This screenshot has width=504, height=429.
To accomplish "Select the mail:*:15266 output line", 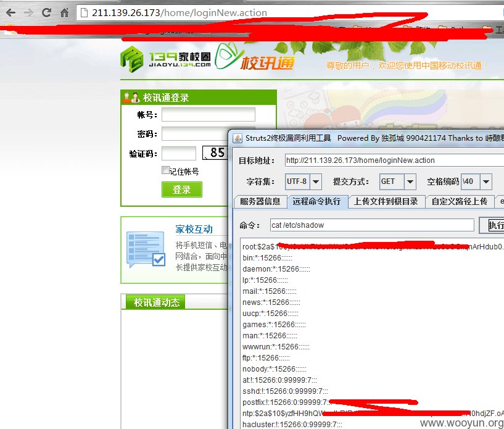I will pyautogui.click(x=270, y=291).
